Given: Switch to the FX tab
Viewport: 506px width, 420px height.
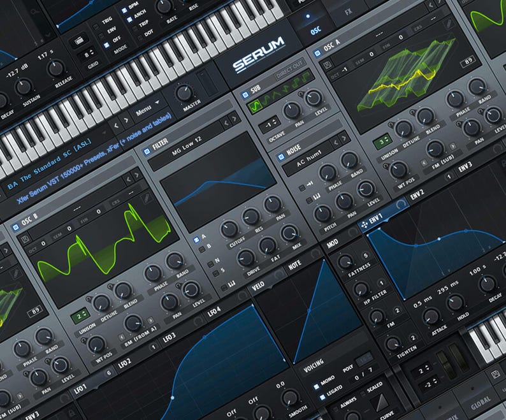Looking at the screenshot, I should 348,12.
